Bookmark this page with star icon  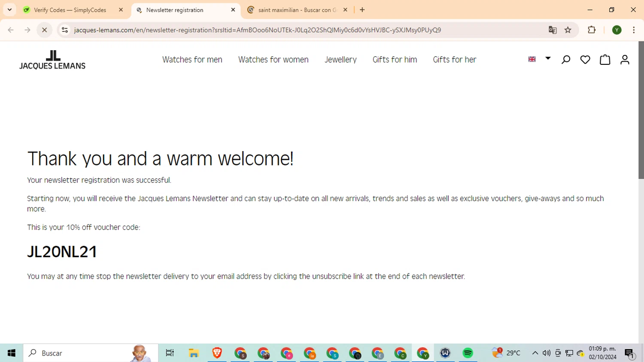point(568,30)
